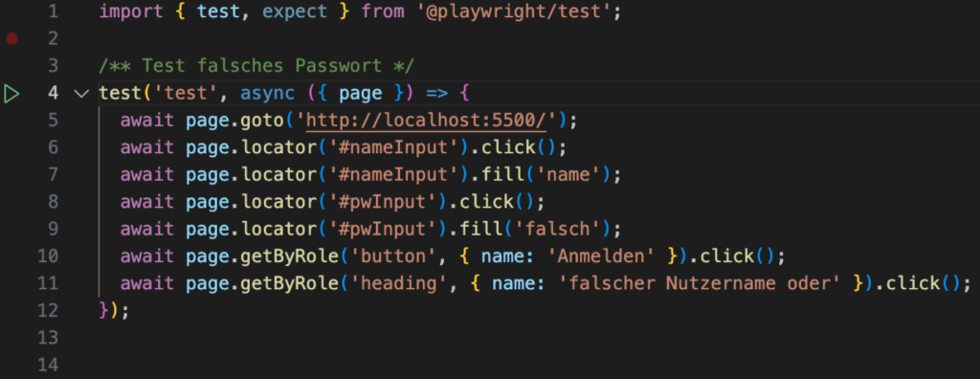Screen dimensions: 980x379
Task: Place cursor on the 'async' keyword
Action: [268, 93]
